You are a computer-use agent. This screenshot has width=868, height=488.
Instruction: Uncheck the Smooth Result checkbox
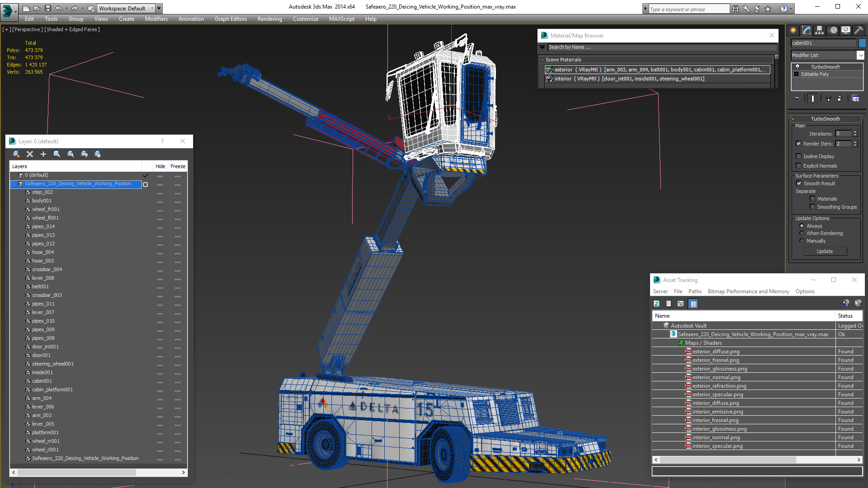[799, 183]
